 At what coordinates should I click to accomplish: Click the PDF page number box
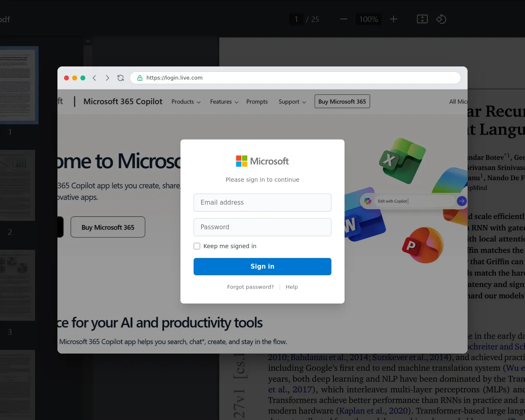pos(296,19)
